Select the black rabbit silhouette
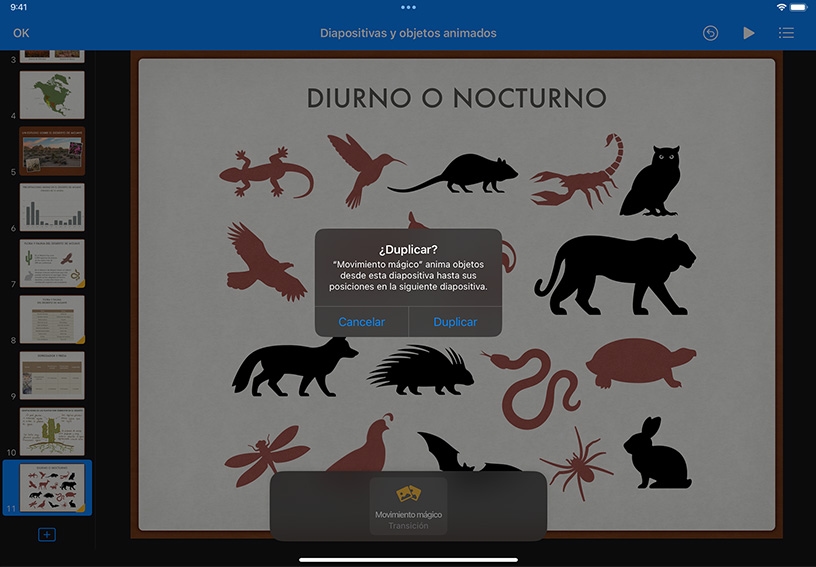Image resolution: width=816 pixels, height=567 pixels. 657,453
